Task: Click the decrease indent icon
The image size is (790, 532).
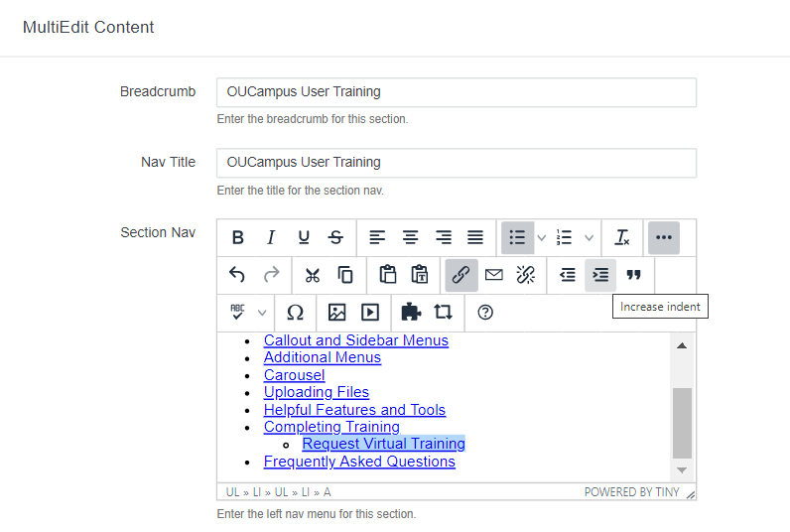Action: tap(568, 275)
